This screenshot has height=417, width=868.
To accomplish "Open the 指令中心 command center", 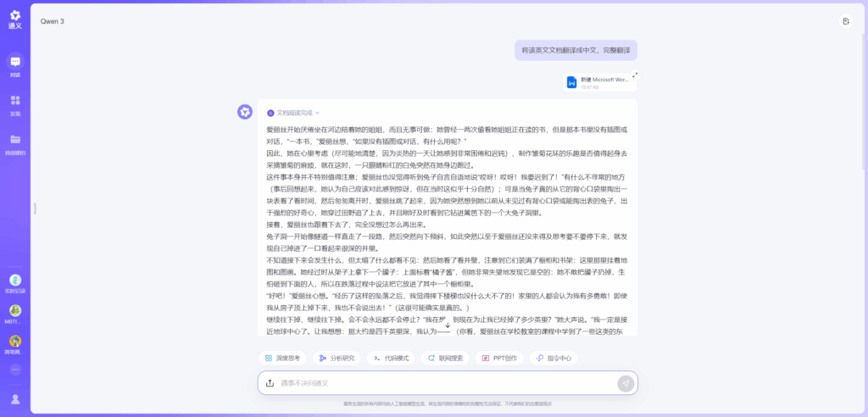I will click(554, 359).
